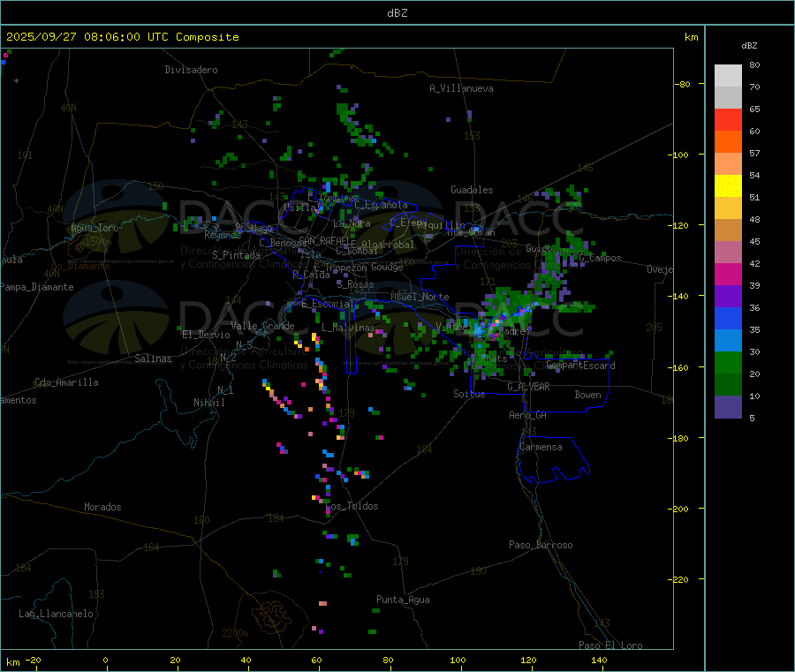Click the Cda_Amarilla label
This screenshot has width=795, height=672.
tap(66, 382)
